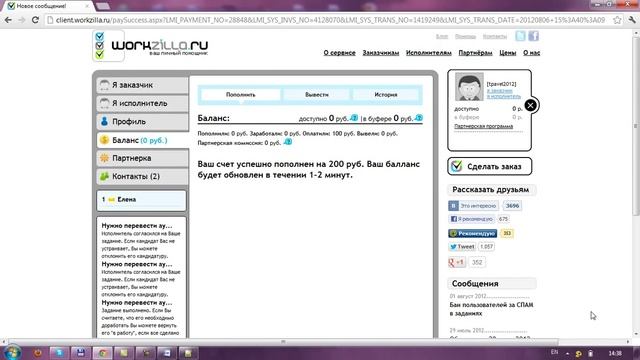The height and width of the screenshot is (360, 640).
Task: Bookmark page with star icon
Action: pos(617,20)
